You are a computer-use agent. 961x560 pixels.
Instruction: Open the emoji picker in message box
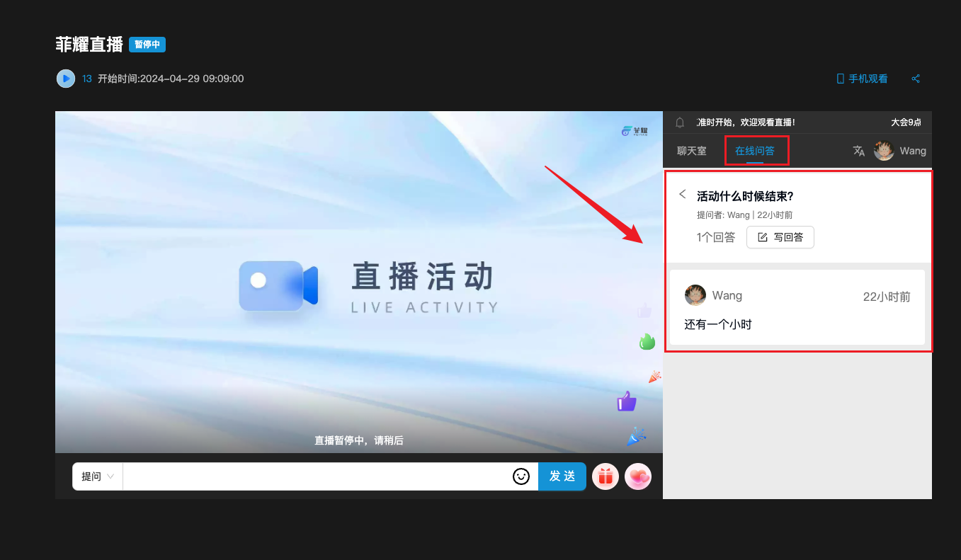521,476
